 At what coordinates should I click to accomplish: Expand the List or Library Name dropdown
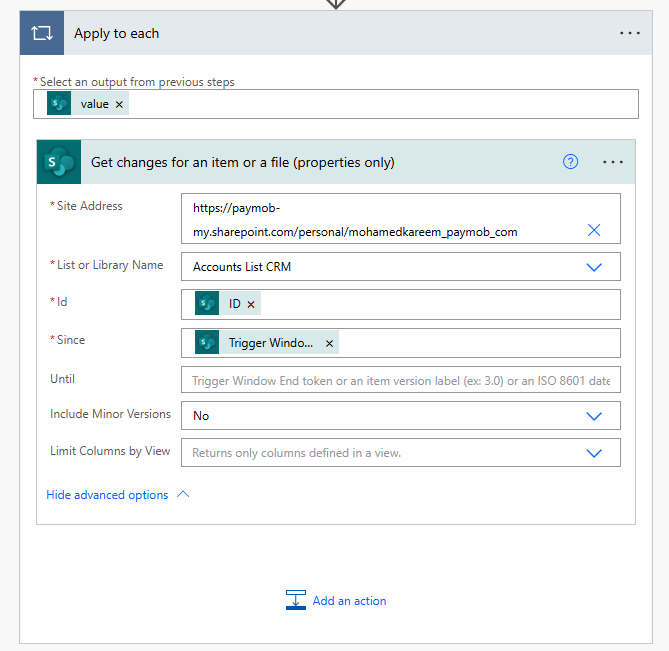[594, 267]
